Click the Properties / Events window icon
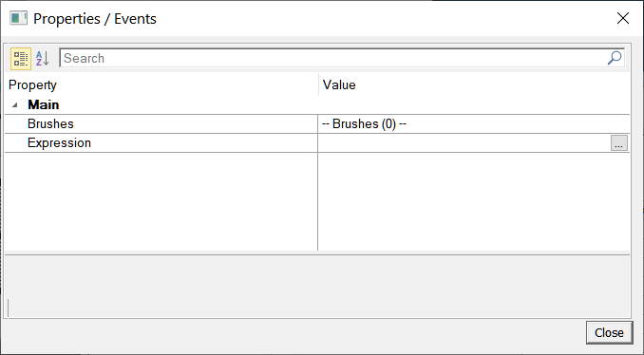644x355 pixels. (18, 18)
